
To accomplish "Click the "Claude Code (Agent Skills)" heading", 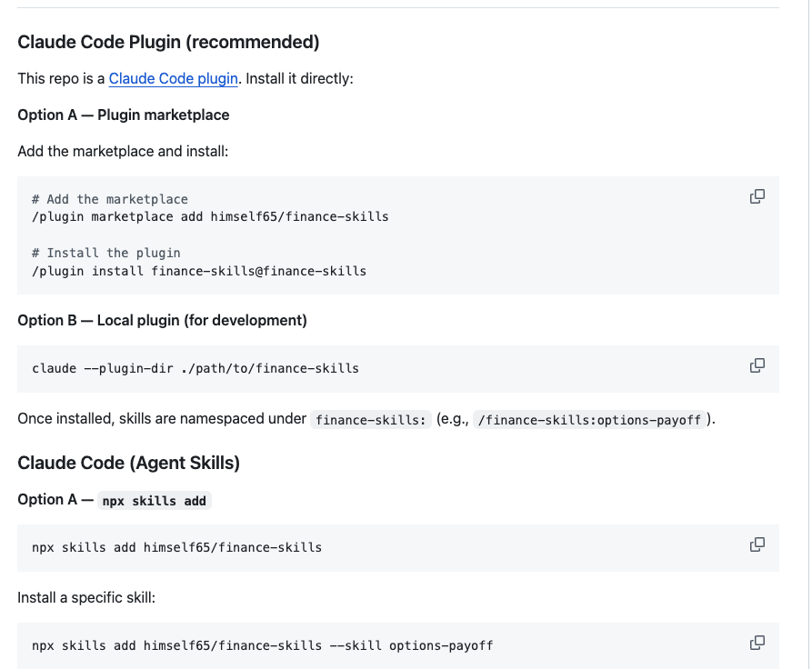I will pos(128,463).
